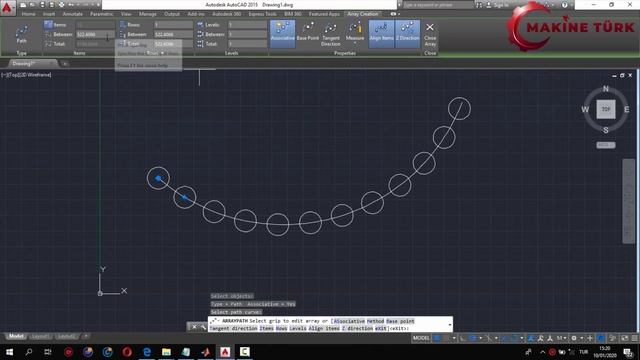Click the search box in title bar
This screenshot has width=640, height=360.
pyautogui.click(x=438, y=5)
